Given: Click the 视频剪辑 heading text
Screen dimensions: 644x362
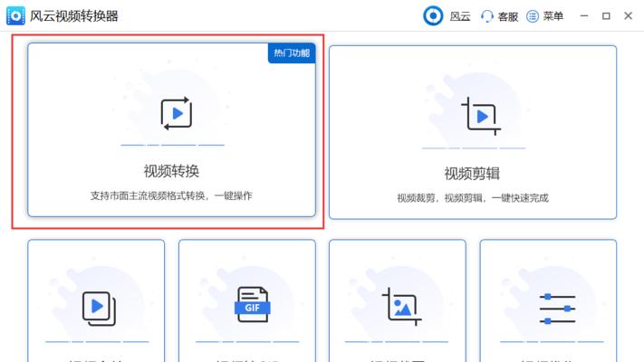Looking at the screenshot, I should click(x=472, y=173).
